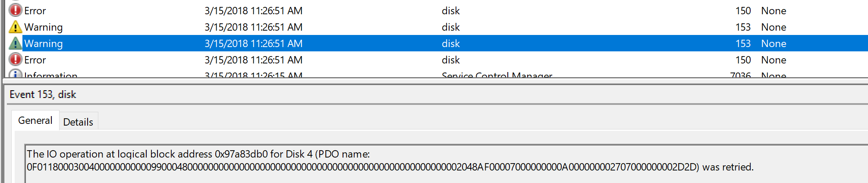This screenshot has width=868, height=183.
Task: Open the General tab
Action: click(x=35, y=121)
